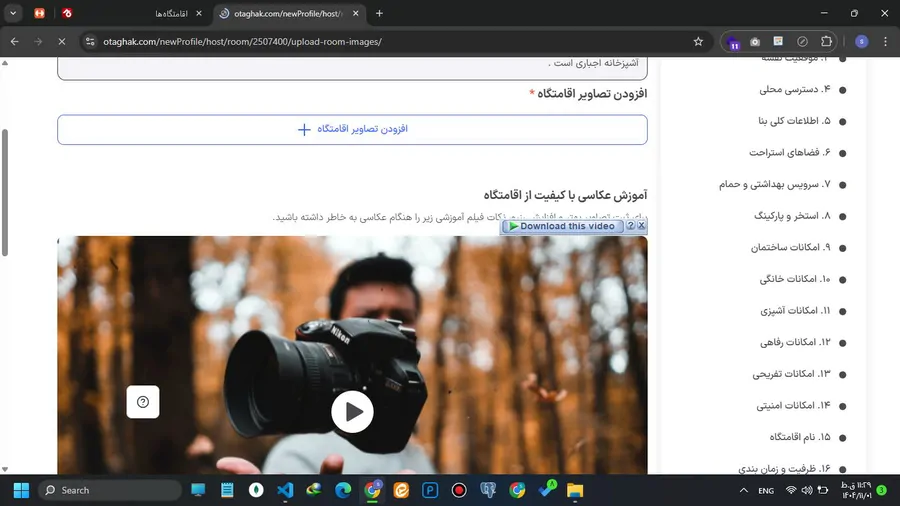900x506 pixels.
Task: Go to step ۸ استخر و پارکینگ
Action: pos(792,216)
